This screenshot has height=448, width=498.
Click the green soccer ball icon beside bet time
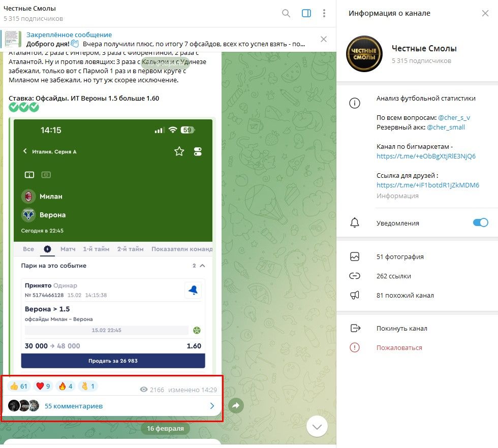pyautogui.click(x=197, y=330)
